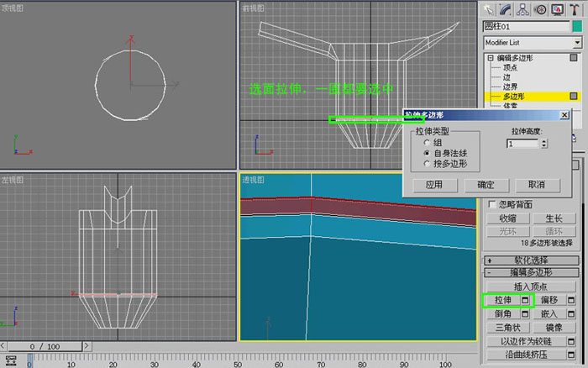This screenshot has width=588, height=368.
Task: Select the 顶点 sub-object level
Action: [510, 67]
